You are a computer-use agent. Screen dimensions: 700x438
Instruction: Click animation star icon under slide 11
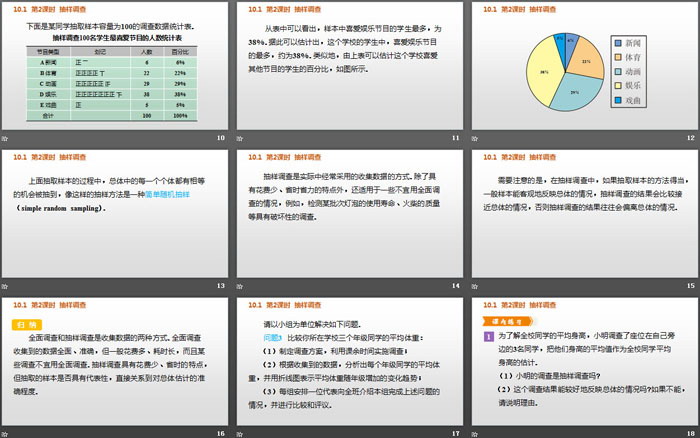pos(240,138)
